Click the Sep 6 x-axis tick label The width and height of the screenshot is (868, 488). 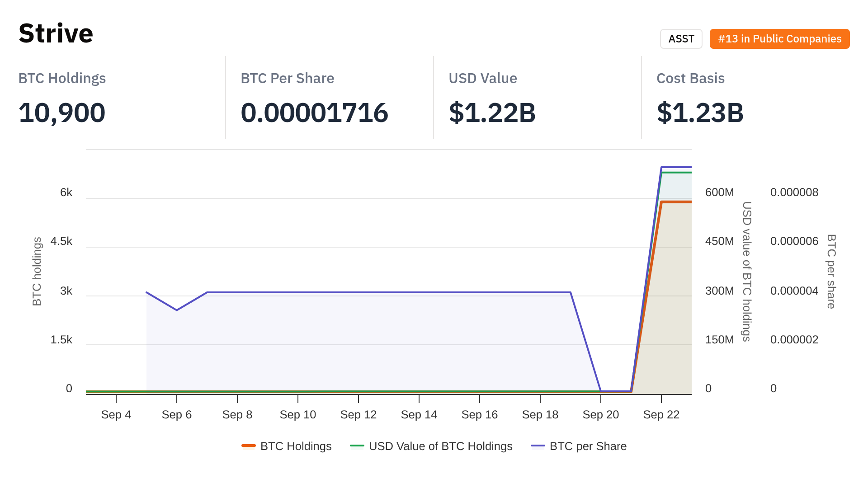click(x=176, y=414)
